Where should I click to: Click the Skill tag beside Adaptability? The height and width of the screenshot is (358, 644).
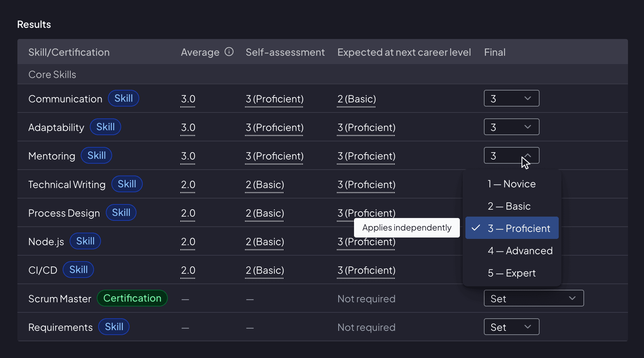(105, 127)
